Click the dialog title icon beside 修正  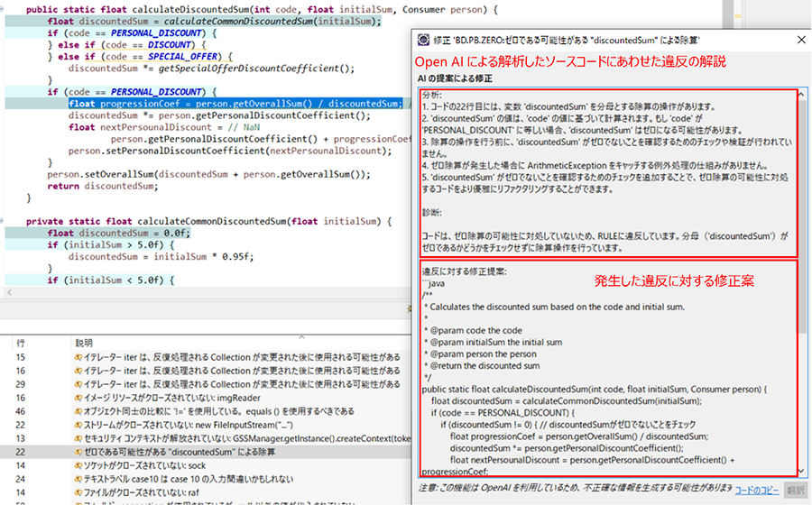pyautogui.click(x=424, y=40)
